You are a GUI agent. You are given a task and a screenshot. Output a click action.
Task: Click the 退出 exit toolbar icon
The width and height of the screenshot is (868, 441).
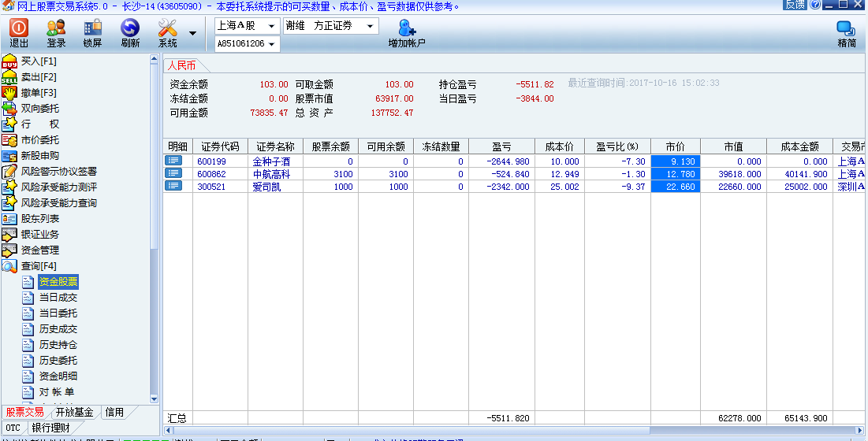click(19, 33)
